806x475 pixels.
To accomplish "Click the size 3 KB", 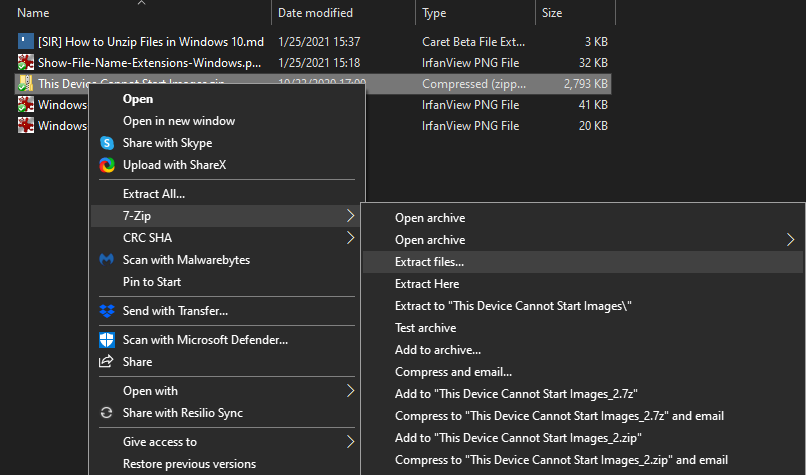I will point(596,42).
